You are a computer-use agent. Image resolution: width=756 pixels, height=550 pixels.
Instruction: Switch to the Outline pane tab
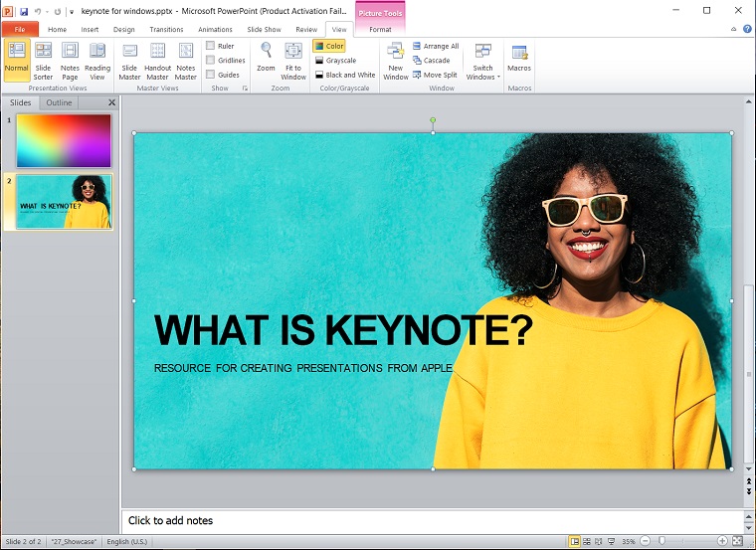click(x=59, y=102)
